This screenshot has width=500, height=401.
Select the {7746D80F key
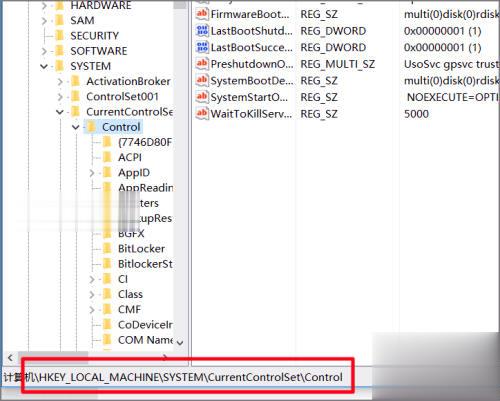point(145,142)
